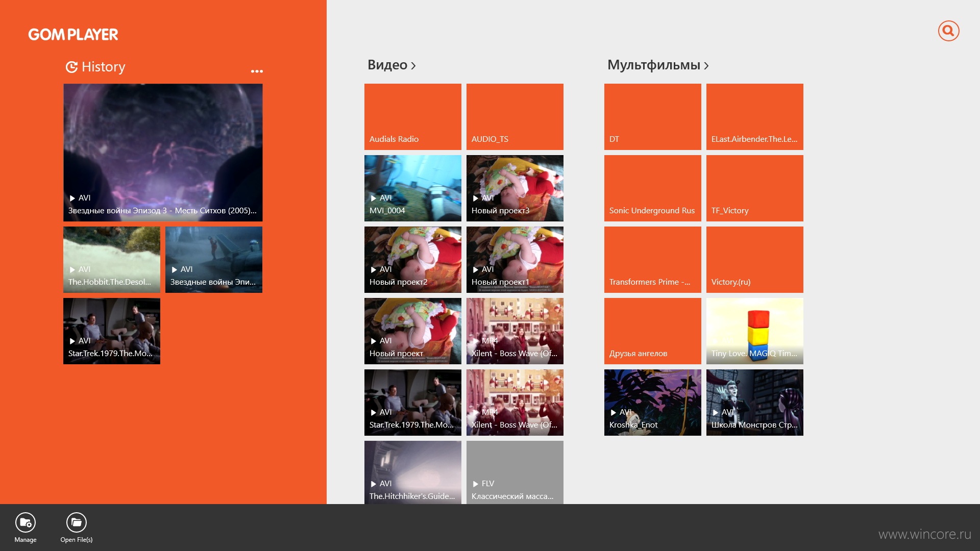Click the History heading text
Image resolution: width=980 pixels, height=551 pixels.
click(x=104, y=67)
